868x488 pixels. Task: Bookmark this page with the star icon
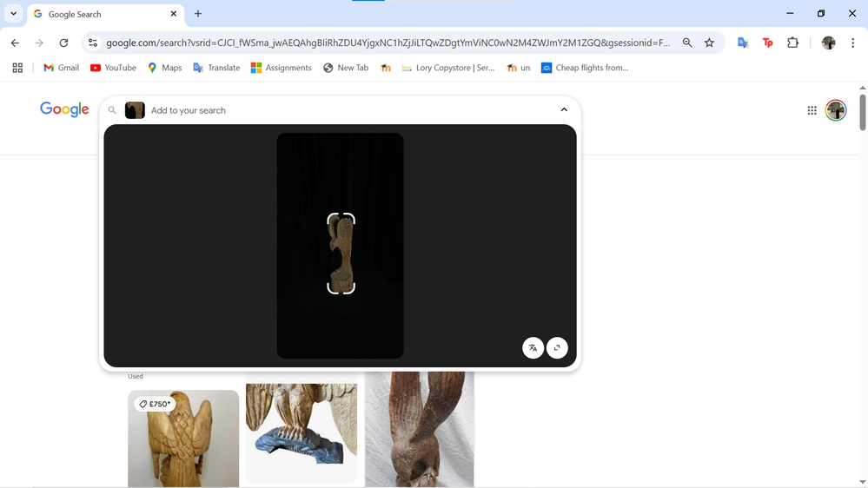[x=709, y=43]
